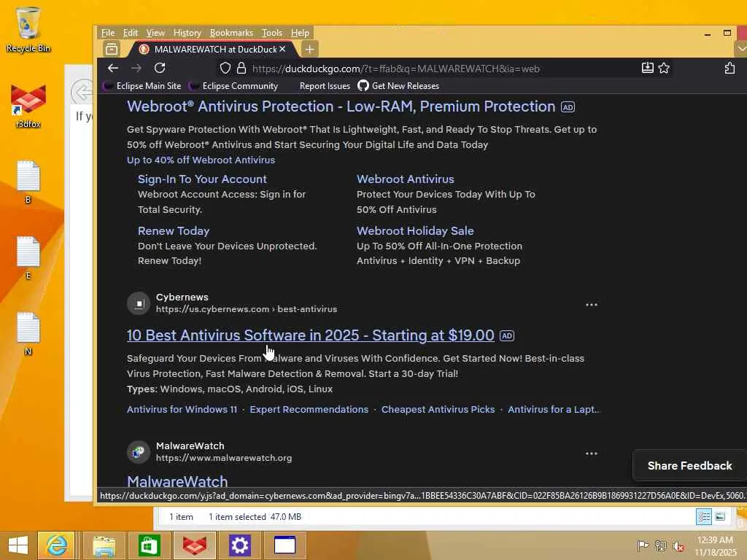Open the Help menu
Viewport: 747px width, 560px height.
(300, 33)
